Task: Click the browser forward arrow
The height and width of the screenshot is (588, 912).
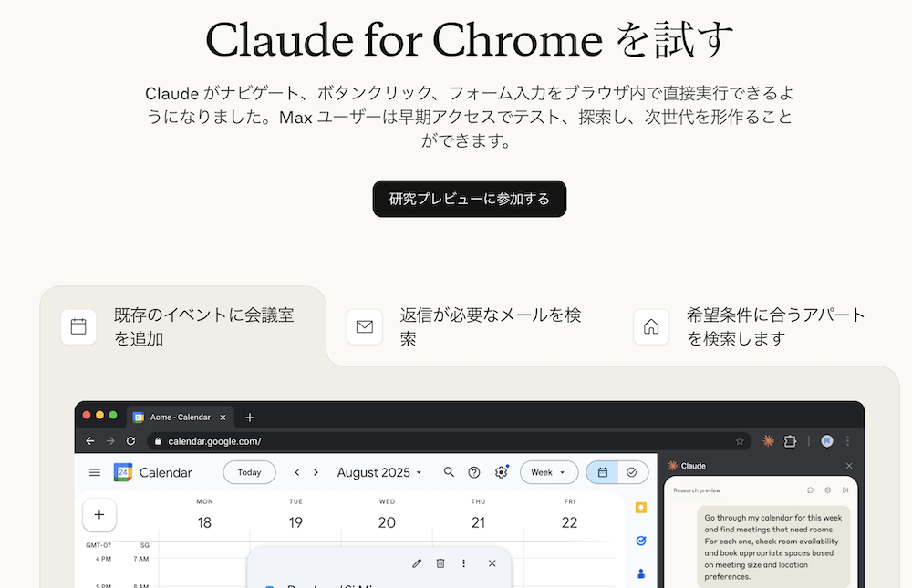Action: 110,441
